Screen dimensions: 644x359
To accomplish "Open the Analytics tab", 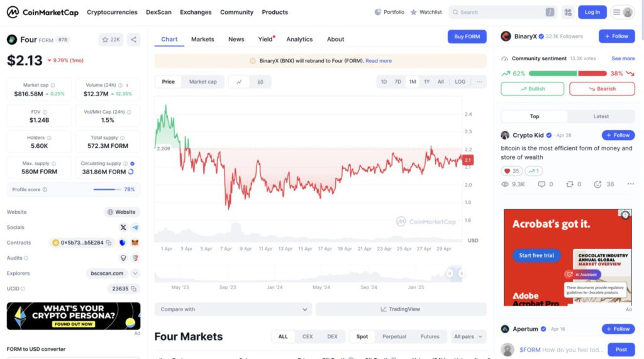I will click(299, 40).
